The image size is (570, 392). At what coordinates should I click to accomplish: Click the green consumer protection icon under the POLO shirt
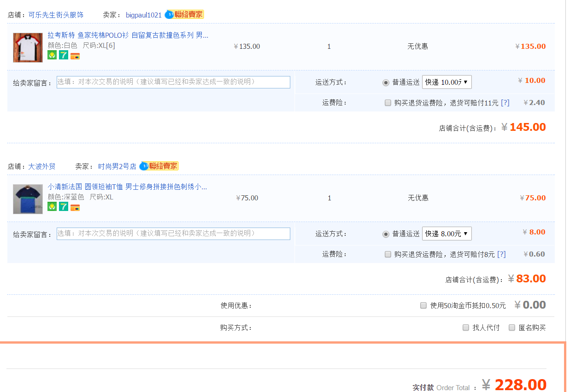(52, 55)
